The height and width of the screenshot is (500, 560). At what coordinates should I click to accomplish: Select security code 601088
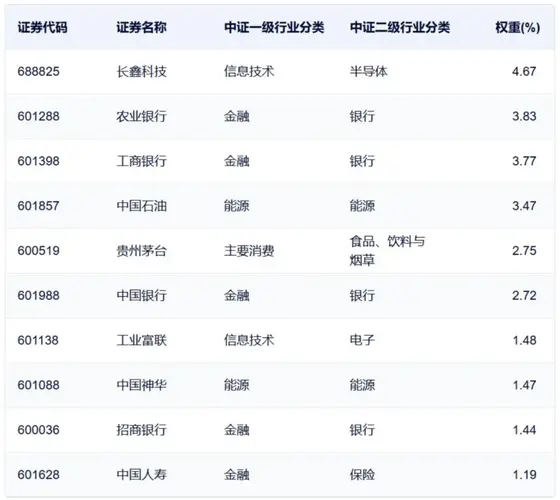coord(39,385)
